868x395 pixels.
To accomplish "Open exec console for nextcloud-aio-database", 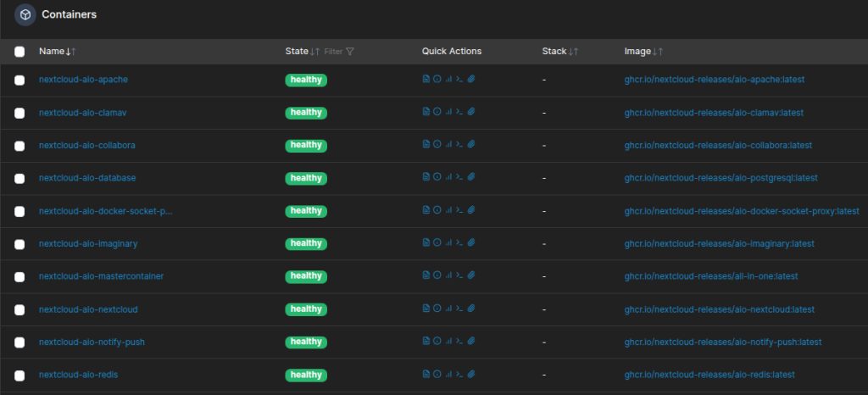I will tap(459, 178).
